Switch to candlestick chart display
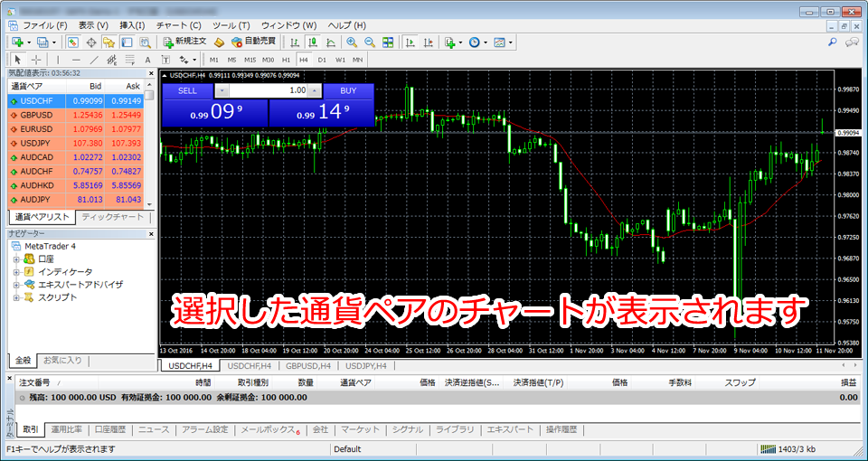Screen dimensions: 868x461 pos(314,42)
